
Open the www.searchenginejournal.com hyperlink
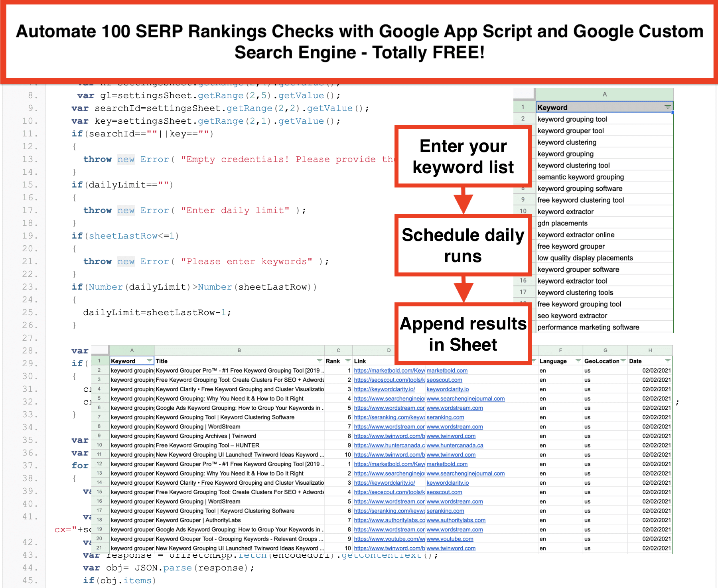(465, 399)
